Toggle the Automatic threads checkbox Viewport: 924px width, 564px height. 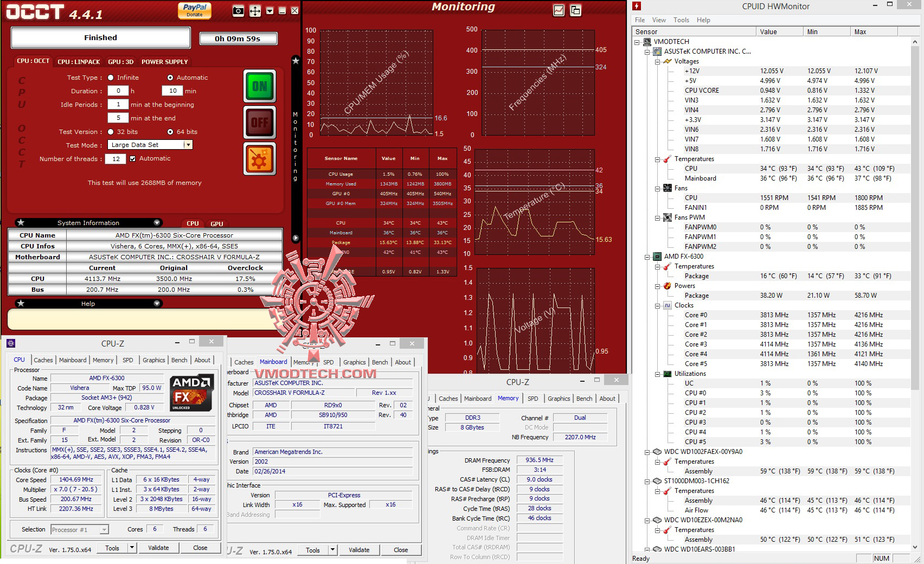132,159
